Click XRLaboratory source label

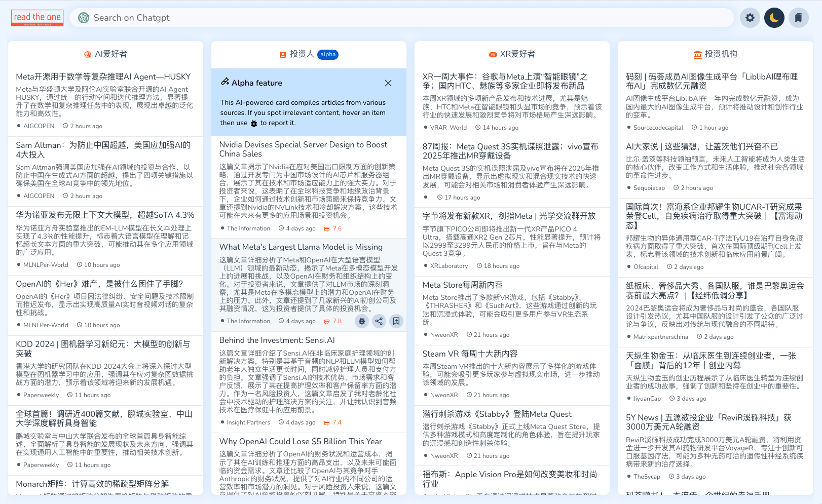click(449, 266)
